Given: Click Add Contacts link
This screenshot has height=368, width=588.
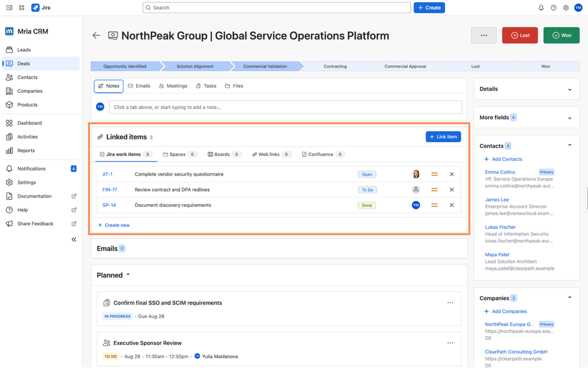Looking at the screenshot, I should coord(503,159).
